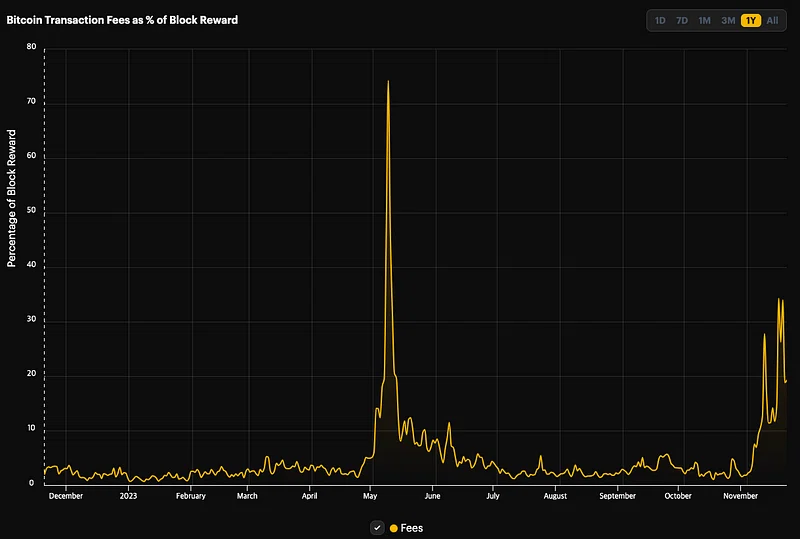This screenshot has height=539, width=800.
Task: Click the 40 y-axis value
Action: (x=31, y=264)
